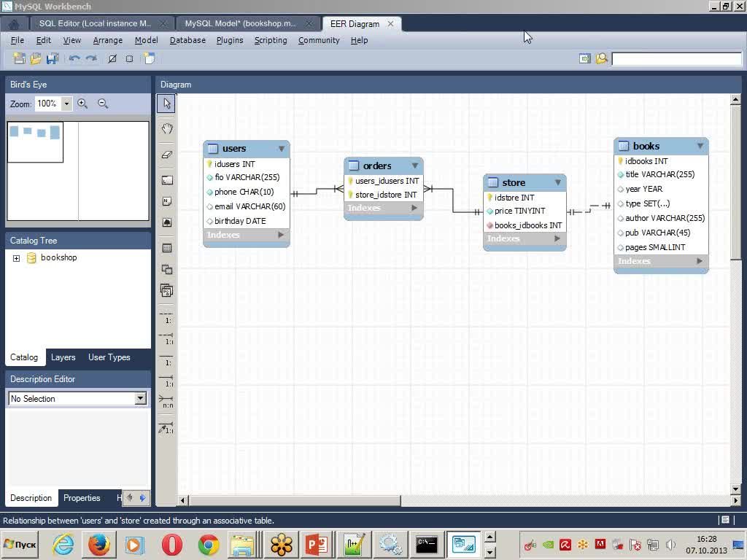This screenshot has height=560, width=747.
Task: Switch to the SQL Editor tab
Action: [x=95, y=23]
